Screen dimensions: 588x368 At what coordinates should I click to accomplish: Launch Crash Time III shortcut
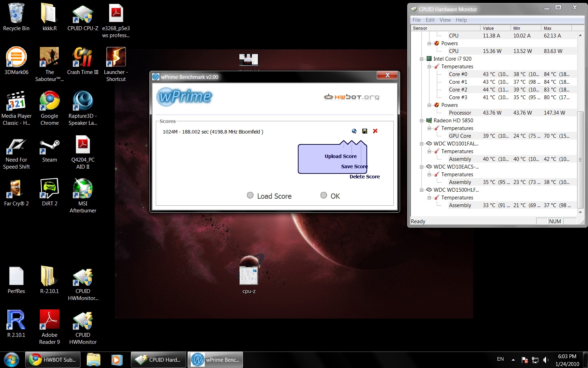pos(83,61)
